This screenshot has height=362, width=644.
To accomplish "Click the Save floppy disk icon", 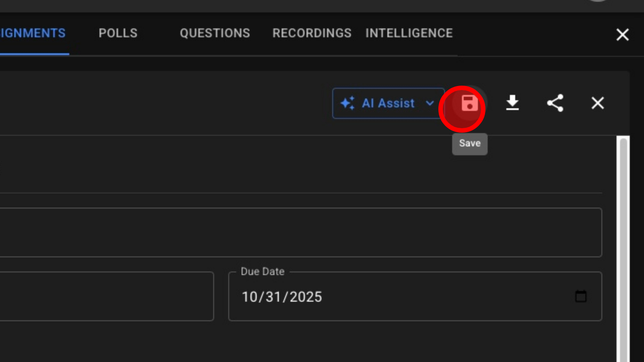I will [469, 103].
